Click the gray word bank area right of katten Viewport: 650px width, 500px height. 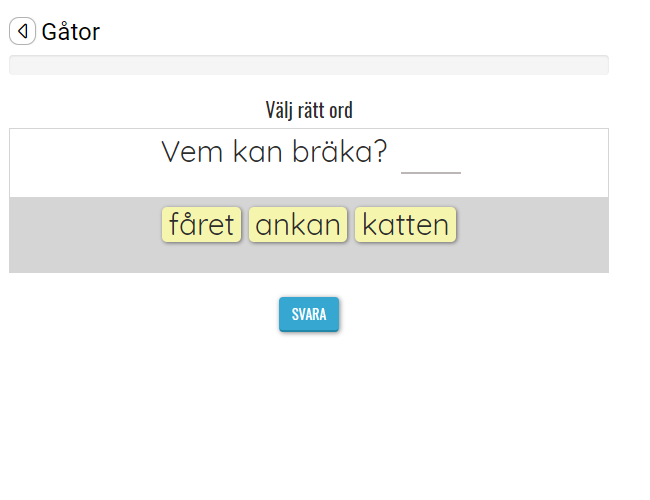530,235
